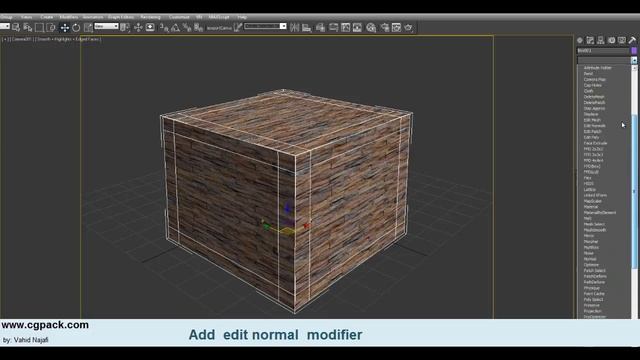640x360 pixels.
Task: Click object name field in Modify panel
Action: 603,51
